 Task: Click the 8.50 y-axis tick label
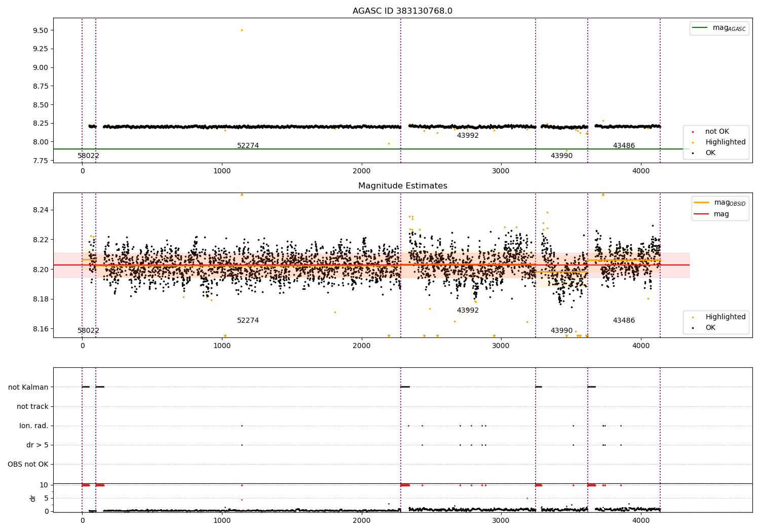(40, 105)
